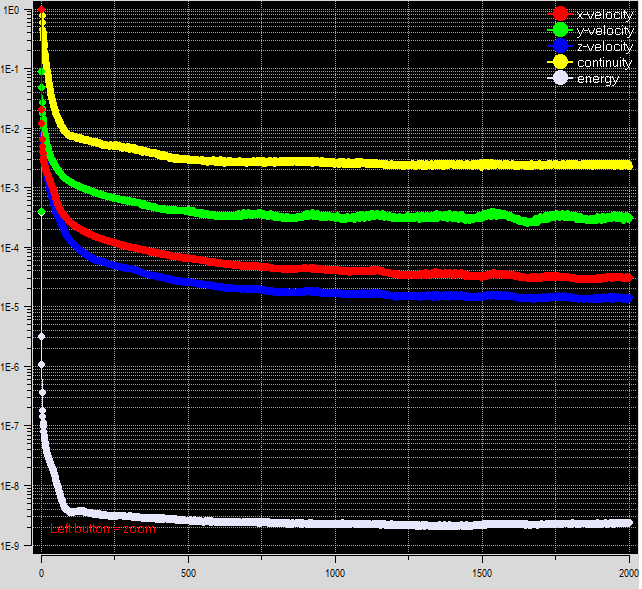
Task: Click the 500 tick label on horizontal axis
Action: (188, 573)
